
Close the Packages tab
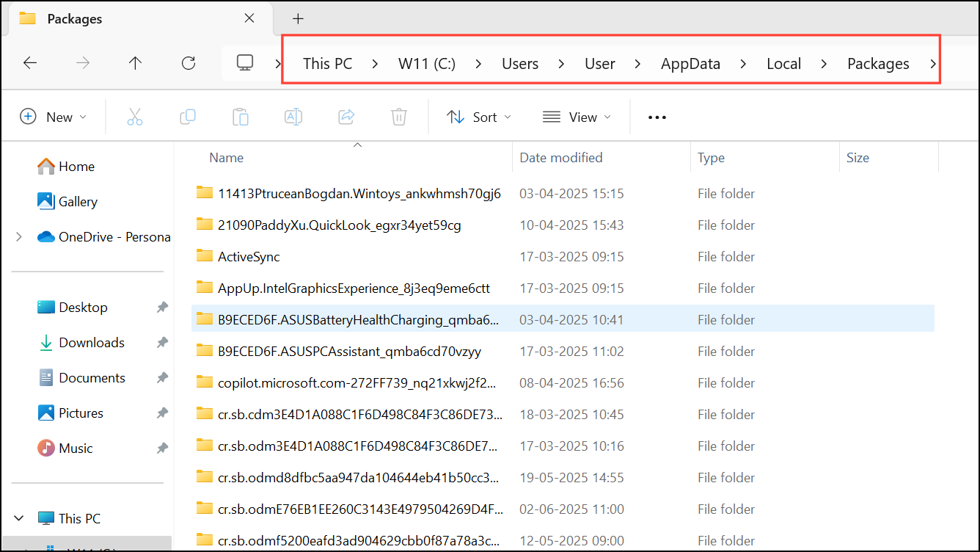click(x=249, y=18)
